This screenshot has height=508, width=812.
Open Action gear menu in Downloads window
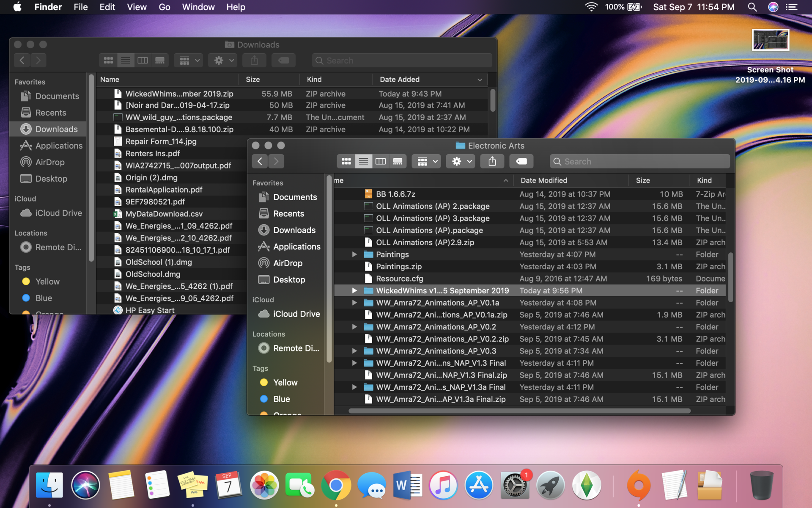(223, 61)
